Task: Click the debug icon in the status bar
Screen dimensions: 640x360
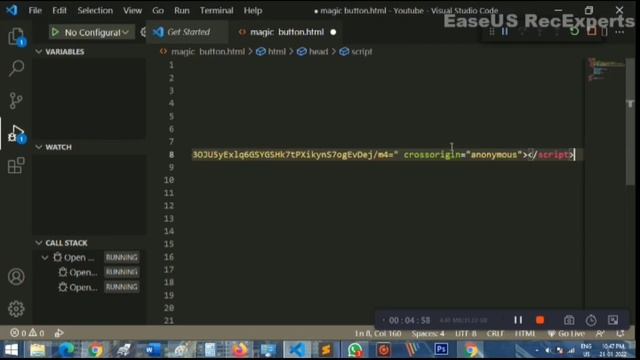Action: pyautogui.click(x=59, y=333)
